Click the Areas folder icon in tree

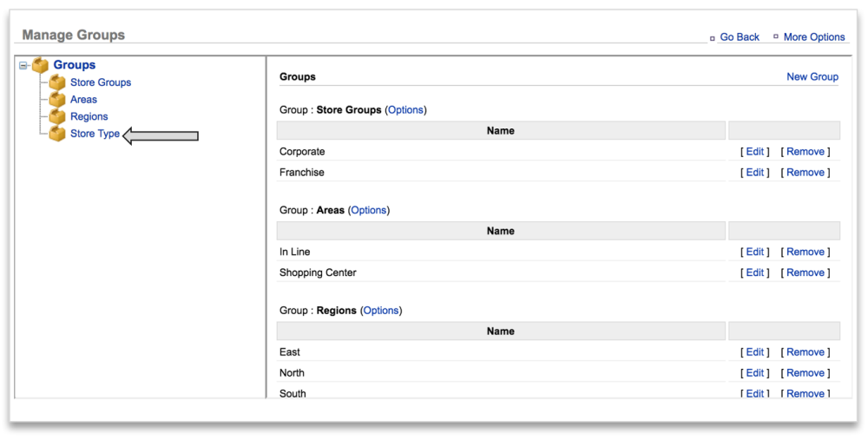coord(57,100)
